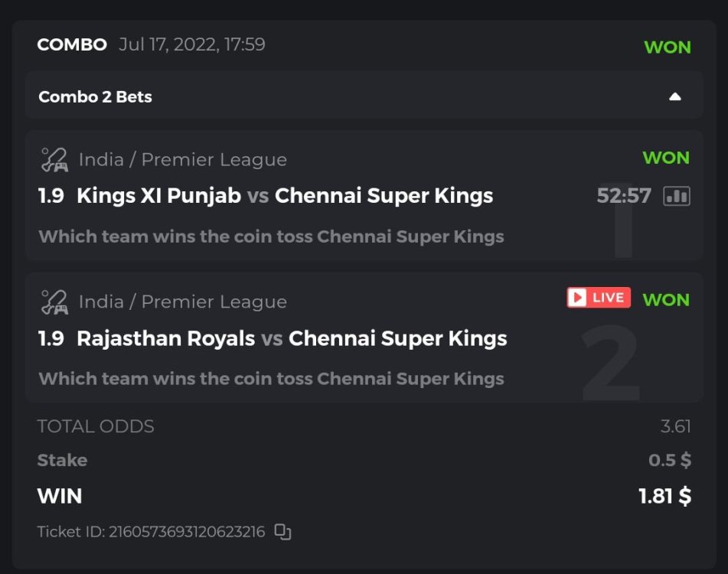The height and width of the screenshot is (574, 728).
Task: Click WON status of Kings XI Punjab bet
Action: pos(666,158)
